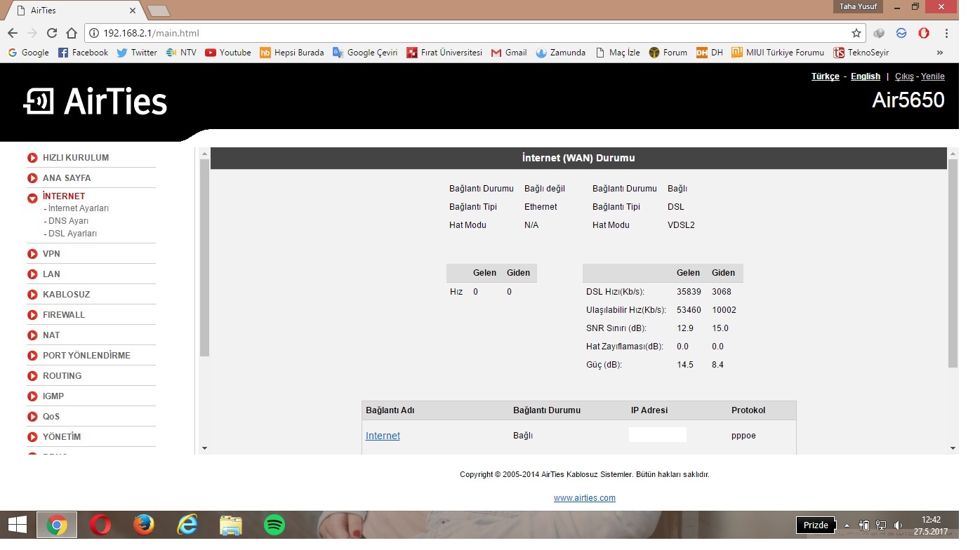Screen dimensions: 980x550
Task: Open the MIUI Türkiye Forumu bookmark
Action: tap(778, 53)
